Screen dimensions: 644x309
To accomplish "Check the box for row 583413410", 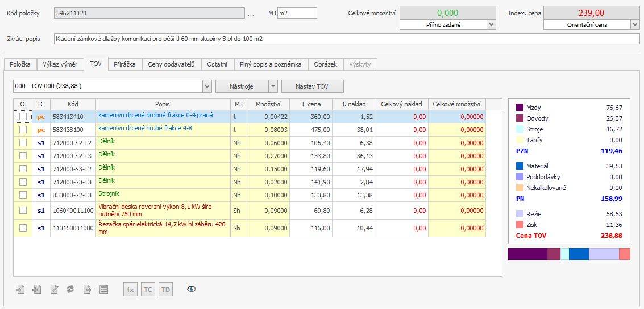I will [x=23, y=117].
